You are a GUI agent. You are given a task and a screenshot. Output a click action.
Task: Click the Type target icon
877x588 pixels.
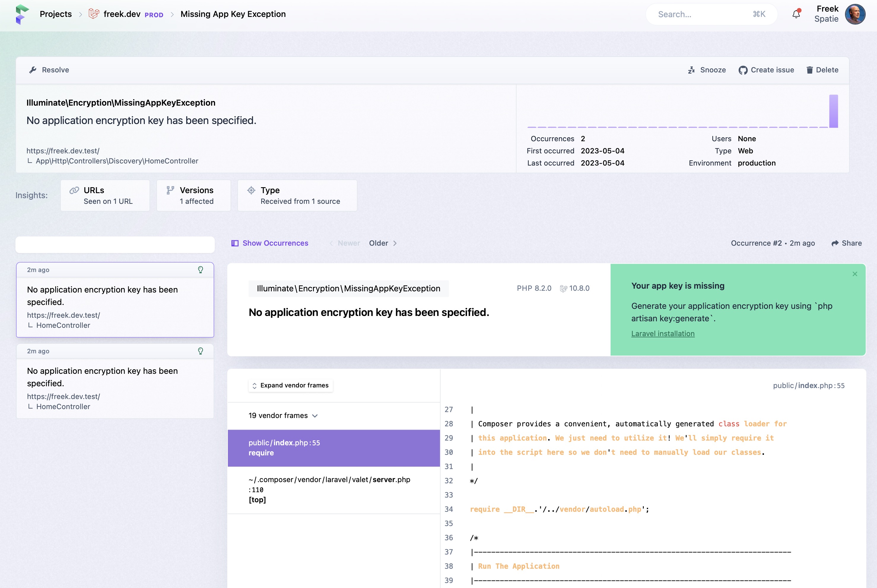point(251,190)
